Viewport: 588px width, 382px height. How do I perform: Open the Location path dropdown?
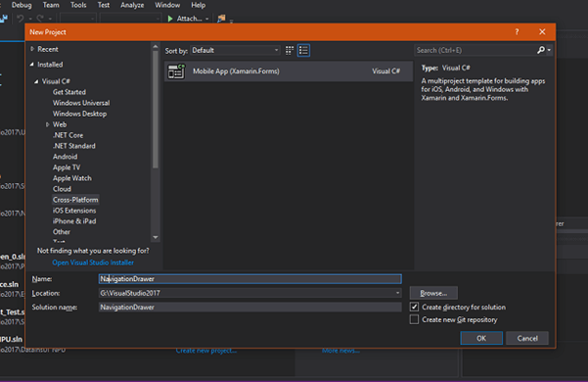(397, 293)
